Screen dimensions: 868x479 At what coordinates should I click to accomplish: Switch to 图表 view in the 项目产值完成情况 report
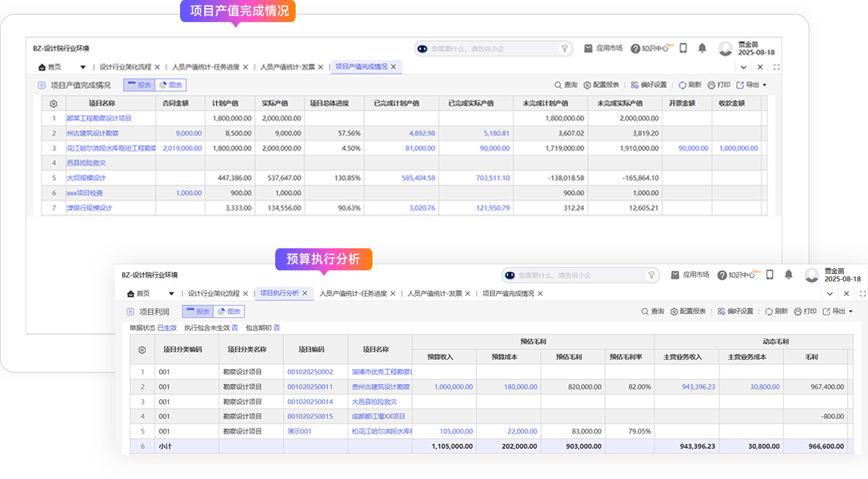click(x=171, y=85)
